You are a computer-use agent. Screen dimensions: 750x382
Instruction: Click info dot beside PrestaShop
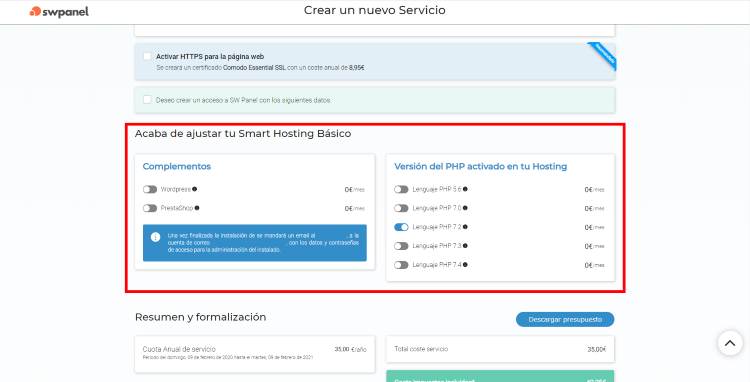197,207
